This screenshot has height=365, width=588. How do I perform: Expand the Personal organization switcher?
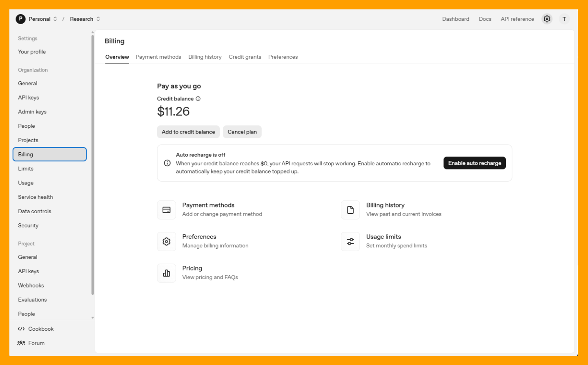tap(55, 19)
